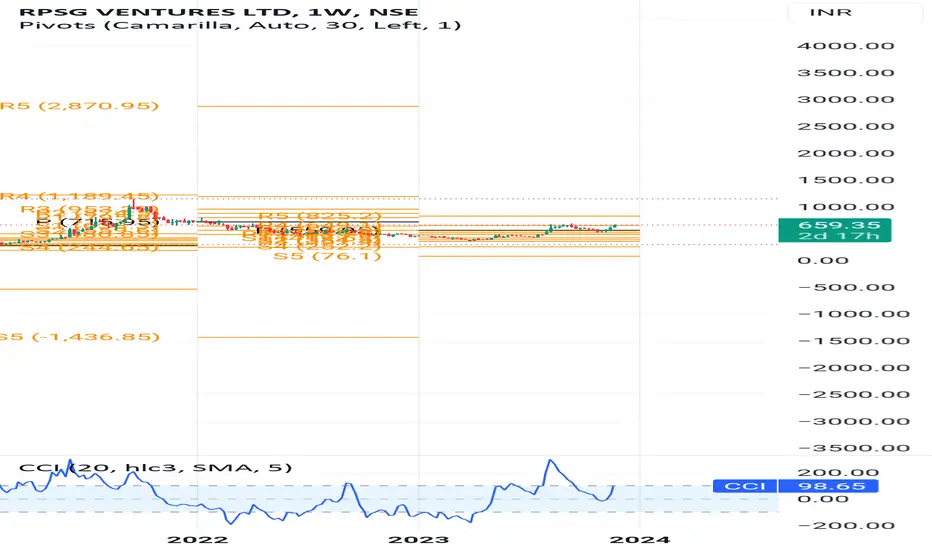932x550 pixels.
Task: Select the Pivots Camarilla indicator legend
Action: tap(240, 25)
